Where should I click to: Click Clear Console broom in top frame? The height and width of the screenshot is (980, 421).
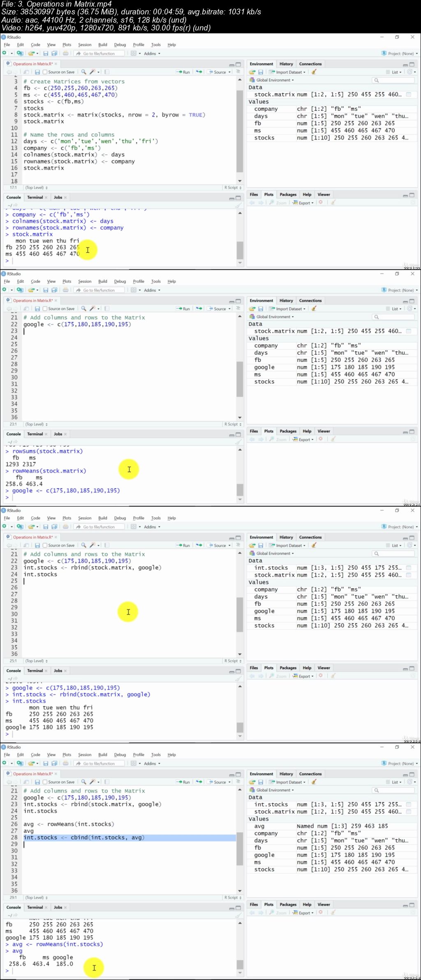coord(238,205)
